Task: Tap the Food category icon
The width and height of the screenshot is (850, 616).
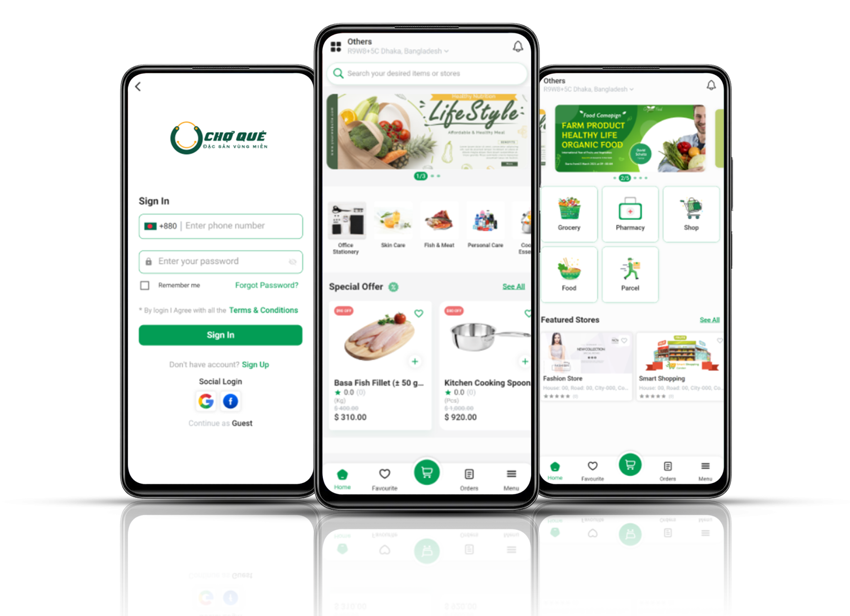Action: 569,274
